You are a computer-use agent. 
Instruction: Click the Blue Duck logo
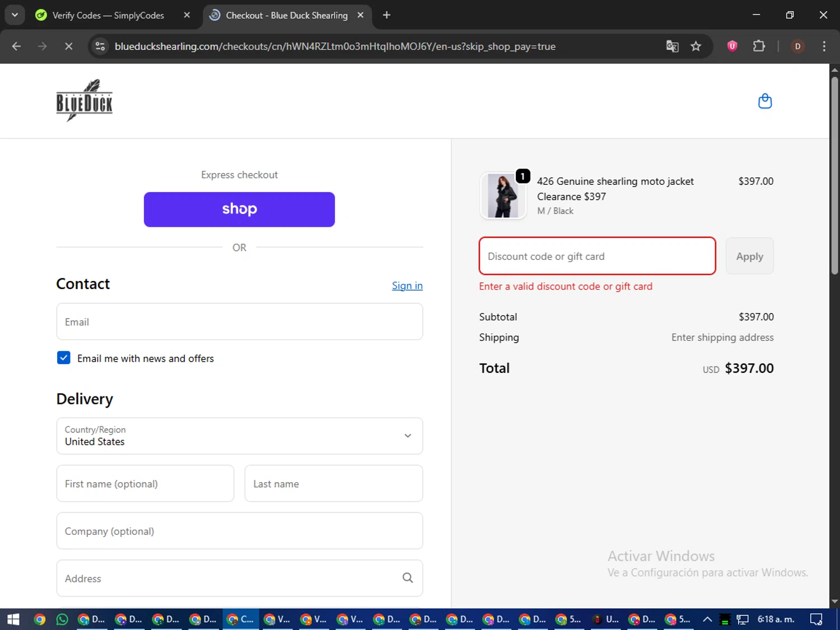85,100
